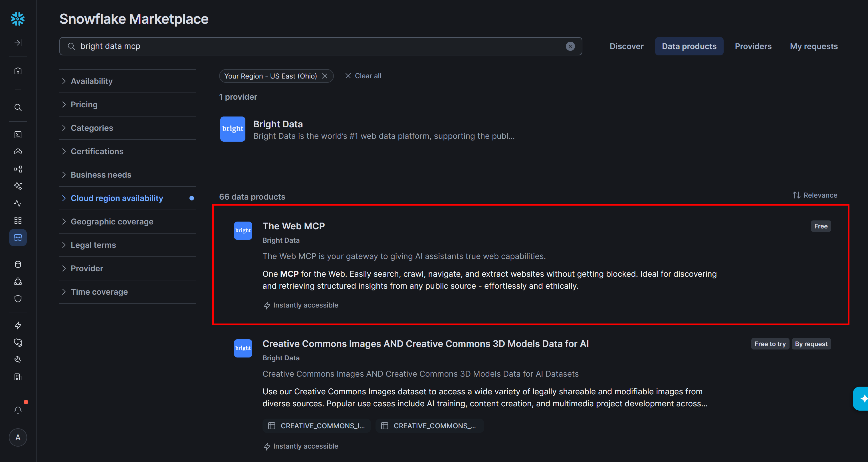Expand the Categories filter
Image resolution: width=868 pixels, height=462 pixels.
pos(128,128)
